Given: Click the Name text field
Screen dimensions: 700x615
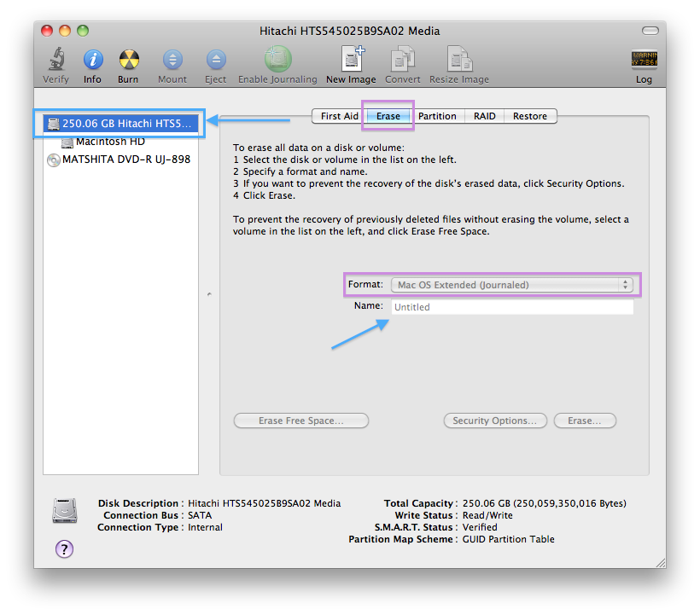Looking at the screenshot, I should tap(512, 307).
